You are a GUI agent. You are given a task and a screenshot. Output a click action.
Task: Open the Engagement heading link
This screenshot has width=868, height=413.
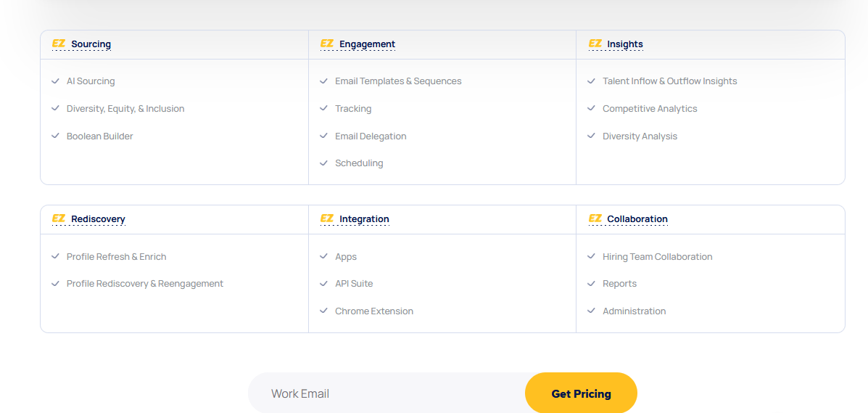(x=367, y=44)
